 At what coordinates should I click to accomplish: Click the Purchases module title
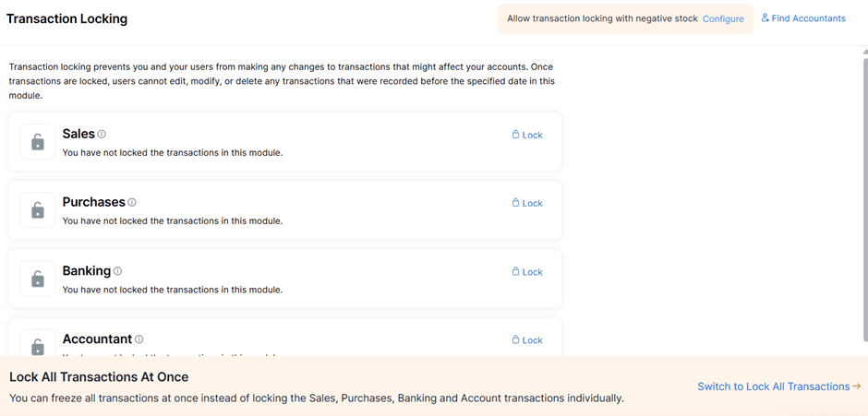click(93, 202)
